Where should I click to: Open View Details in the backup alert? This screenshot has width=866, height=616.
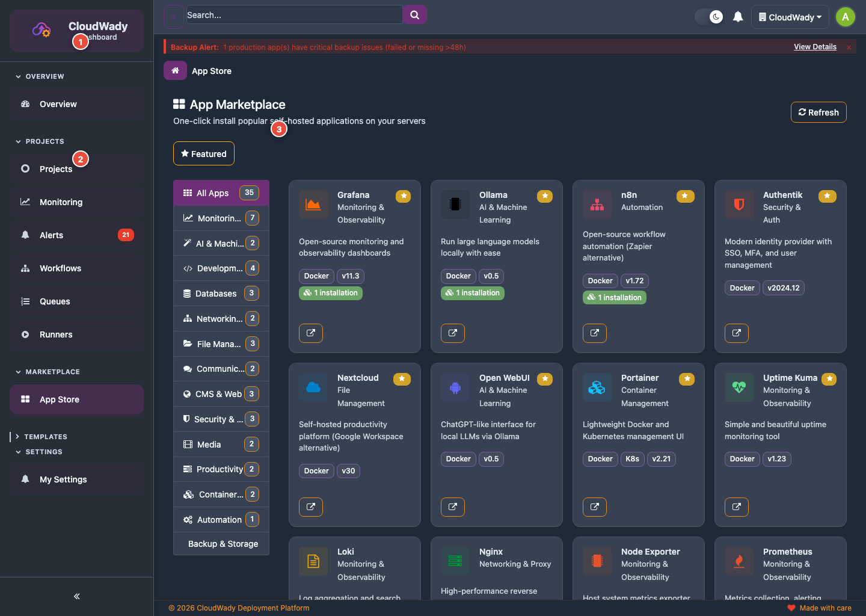(x=815, y=46)
